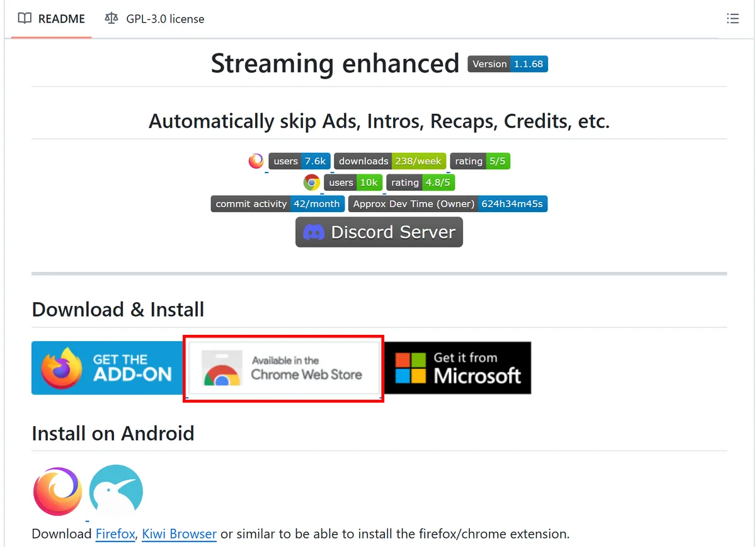Click the Install on Android heading
The image size is (756, 547).
[x=113, y=434]
